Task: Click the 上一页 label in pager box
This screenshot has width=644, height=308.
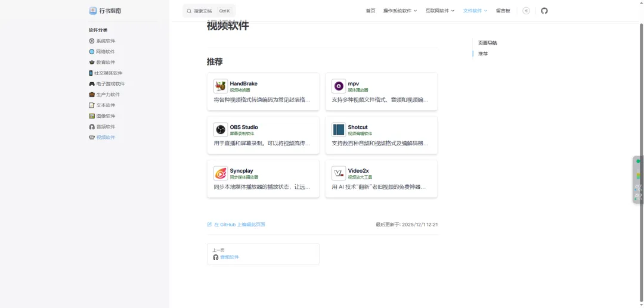Action: point(218,250)
